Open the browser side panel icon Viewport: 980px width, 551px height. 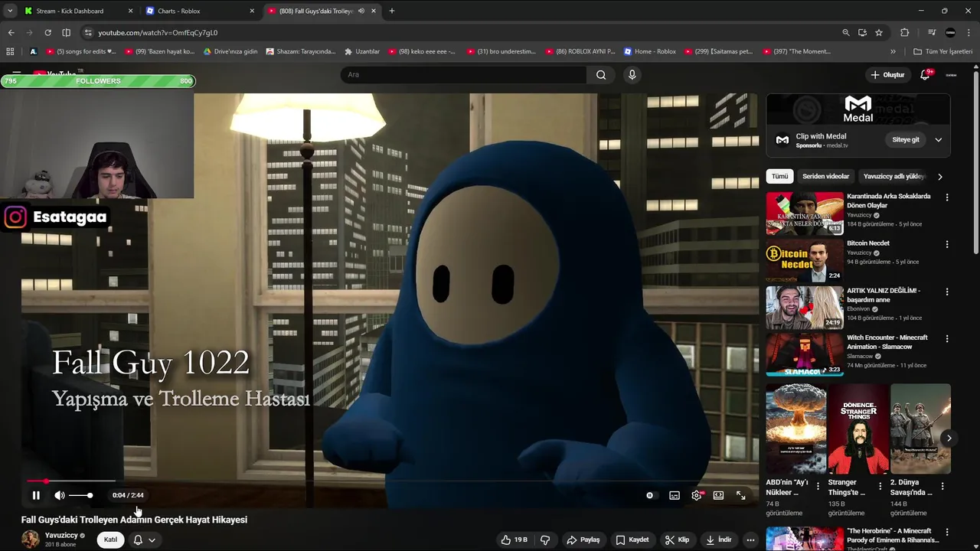tap(66, 32)
